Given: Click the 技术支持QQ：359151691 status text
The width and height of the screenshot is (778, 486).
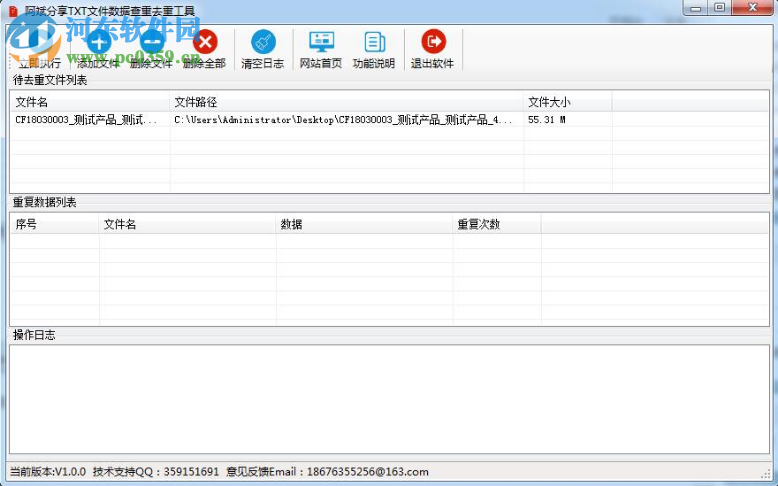Looking at the screenshot, I should (156, 472).
